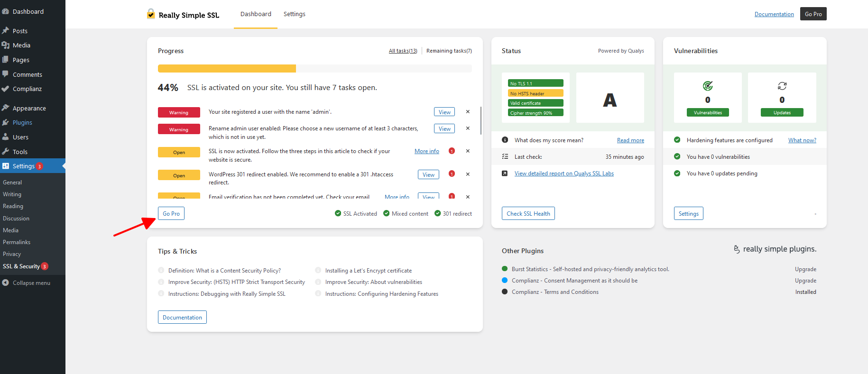Screen dimensions: 868x374
Task: Click Upgrade for Burst Statistics plugin
Action: click(x=805, y=269)
